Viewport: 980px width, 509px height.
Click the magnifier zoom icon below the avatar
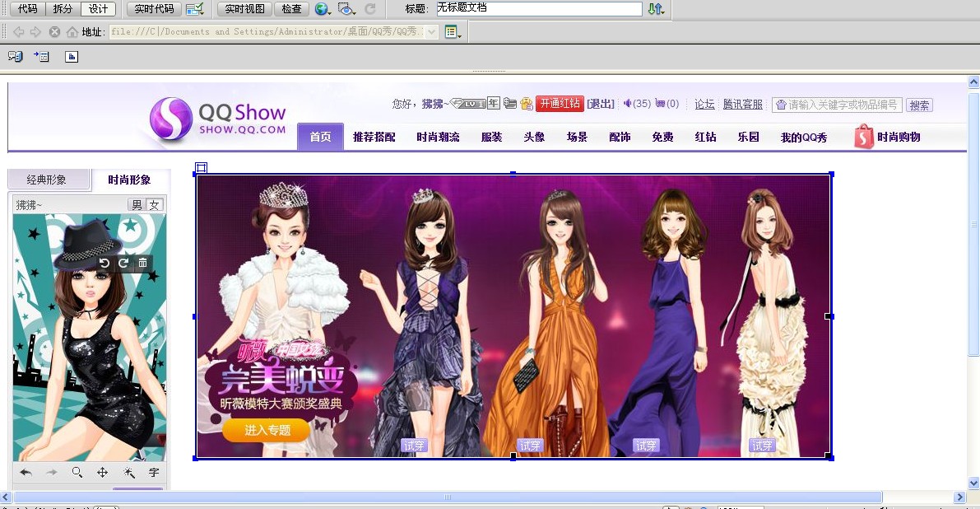tap(77, 473)
